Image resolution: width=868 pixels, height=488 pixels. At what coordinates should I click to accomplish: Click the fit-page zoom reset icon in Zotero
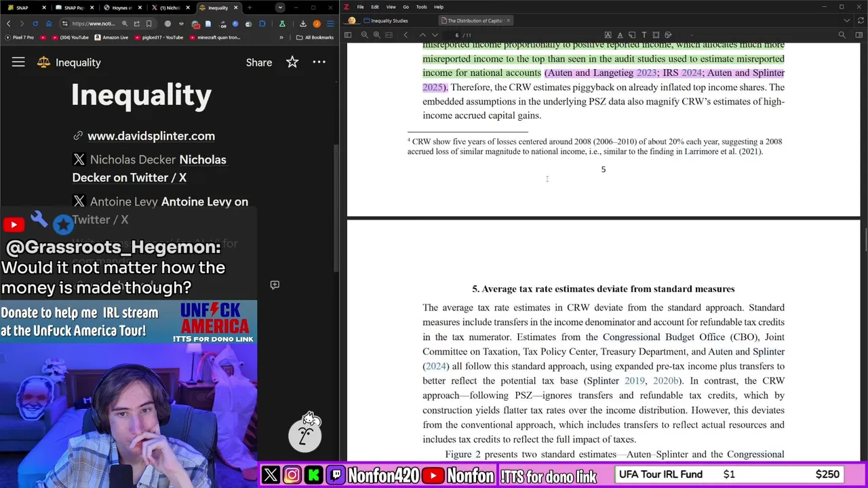point(389,35)
